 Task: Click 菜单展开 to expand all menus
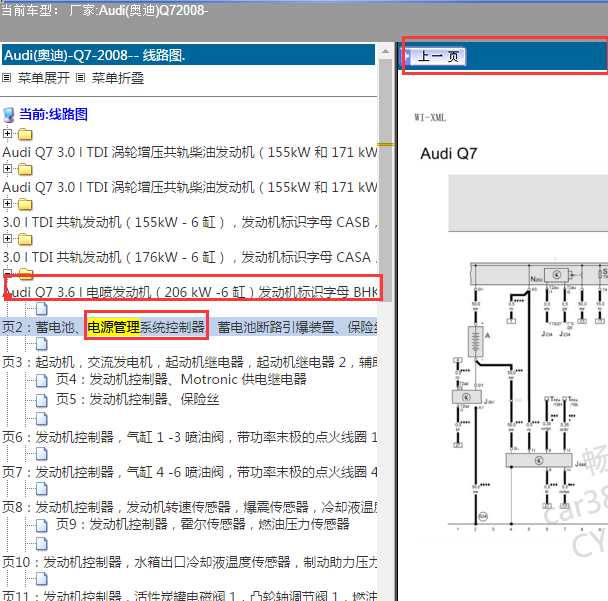click(43, 78)
